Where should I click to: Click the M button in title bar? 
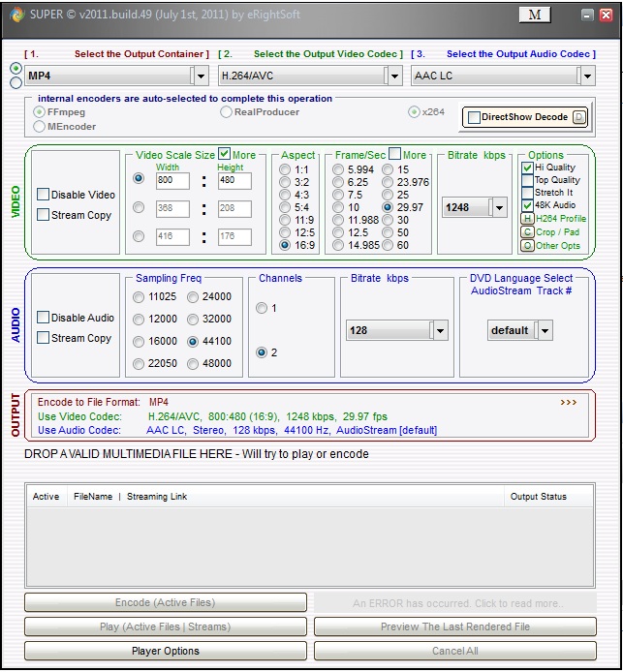coord(534,15)
